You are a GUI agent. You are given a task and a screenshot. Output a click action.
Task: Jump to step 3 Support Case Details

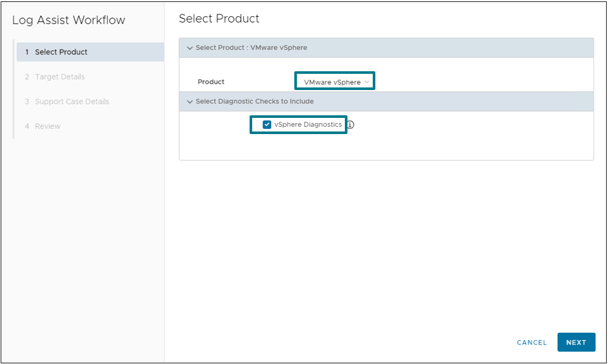[71, 102]
